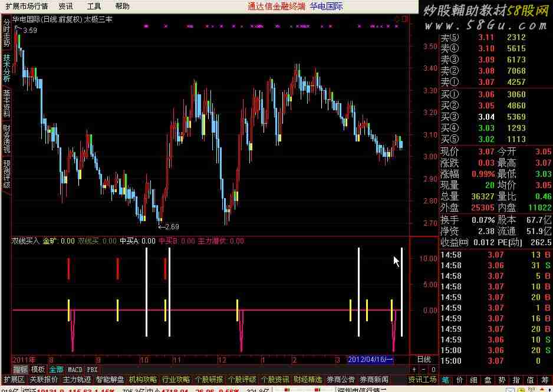Open the 个股评级 bottom tab

[x=242, y=379]
